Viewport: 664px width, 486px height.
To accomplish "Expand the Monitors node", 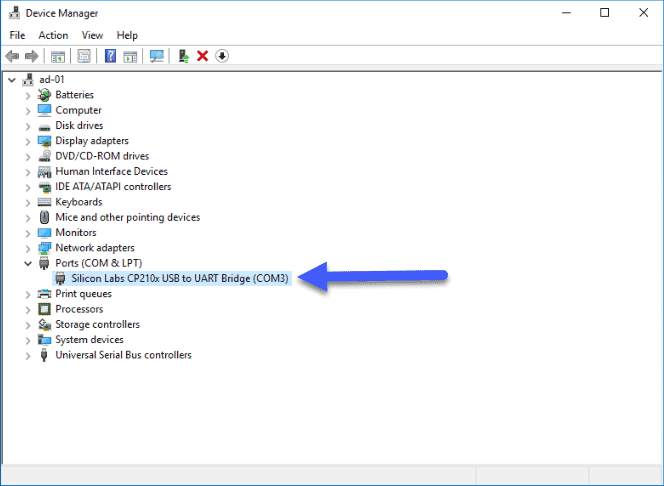I will pyautogui.click(x=28, y=233).
